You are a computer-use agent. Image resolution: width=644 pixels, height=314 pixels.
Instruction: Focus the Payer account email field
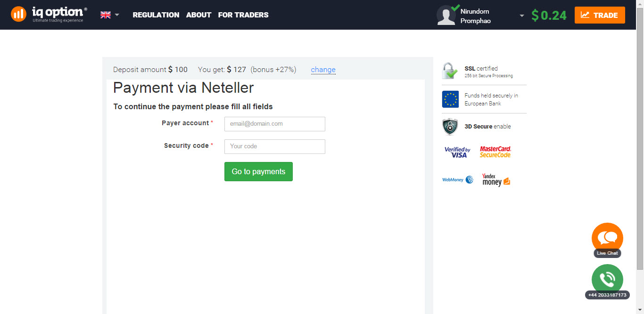tap(275, 124)
